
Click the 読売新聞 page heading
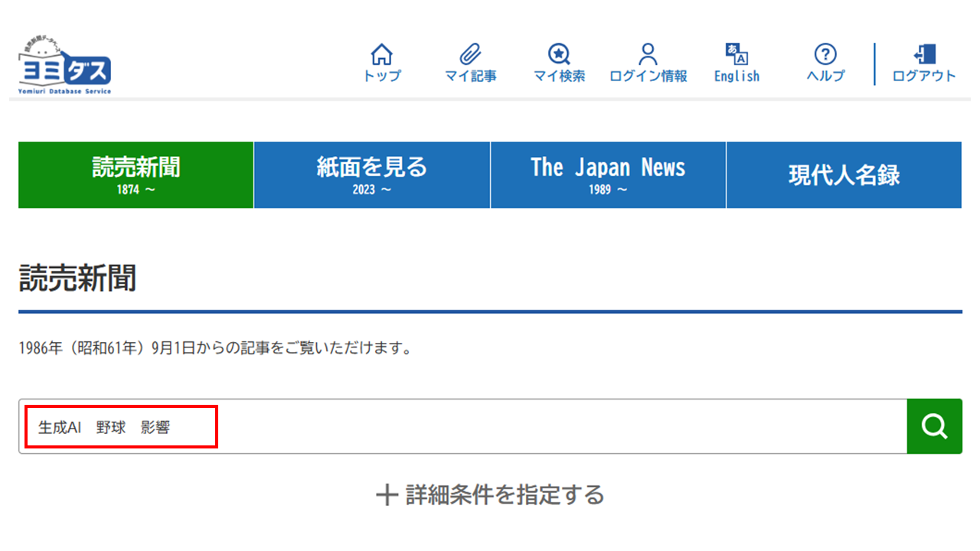point(77,279)
